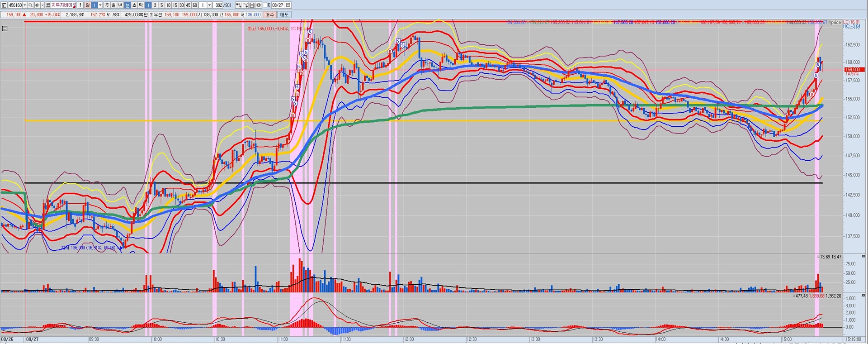Click the 최저 136,000 low annotation on chart
The width and height of the screenshot is (868, 344).
88,248
